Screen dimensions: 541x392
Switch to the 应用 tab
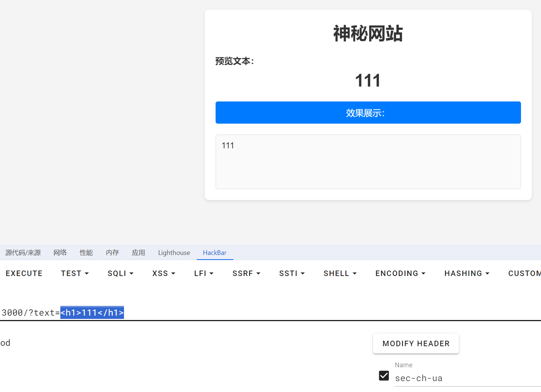(139, 253)
